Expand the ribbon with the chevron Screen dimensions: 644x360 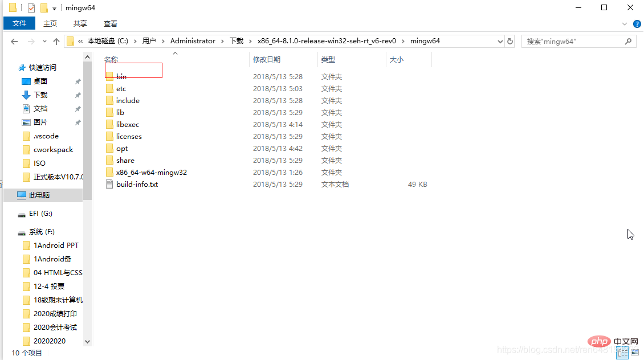[624, 24]
